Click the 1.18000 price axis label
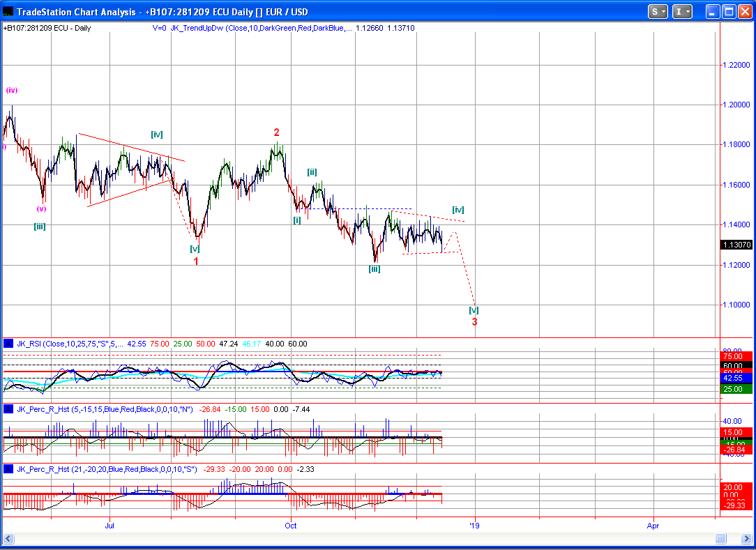 736,144
